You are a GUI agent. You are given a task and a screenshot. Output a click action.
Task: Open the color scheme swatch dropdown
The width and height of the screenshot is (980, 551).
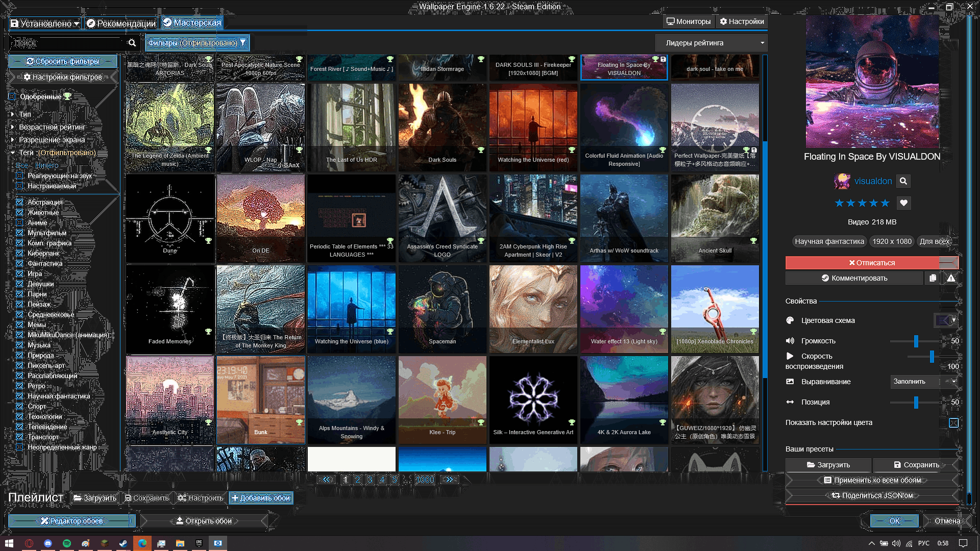tap(946, 320)
